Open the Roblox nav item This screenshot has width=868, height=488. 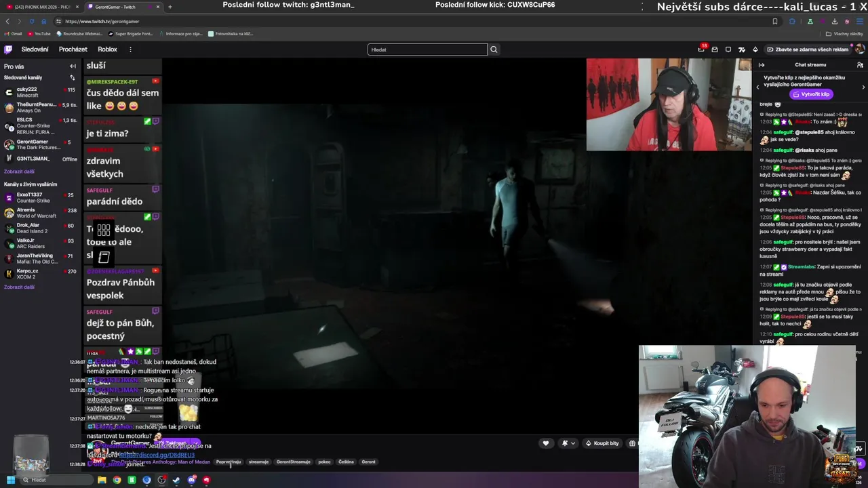coord(107,49)
